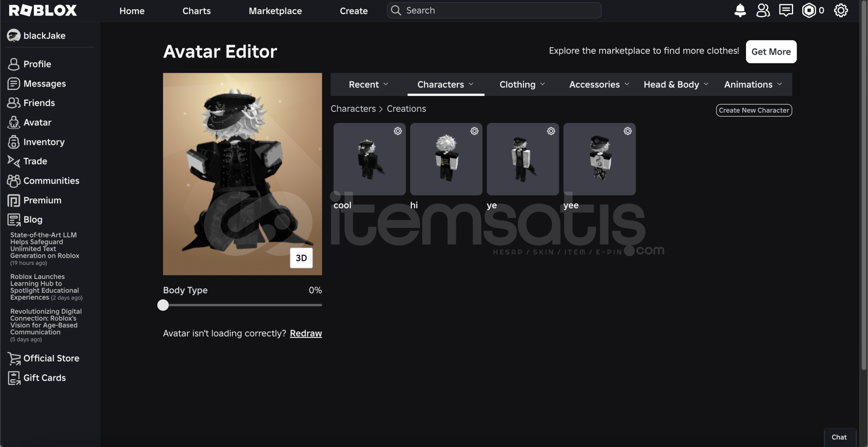Viewport: 868px width, 447px height.
Task: Click the Friends sidebar icon
Action: (x=14, y=103)
